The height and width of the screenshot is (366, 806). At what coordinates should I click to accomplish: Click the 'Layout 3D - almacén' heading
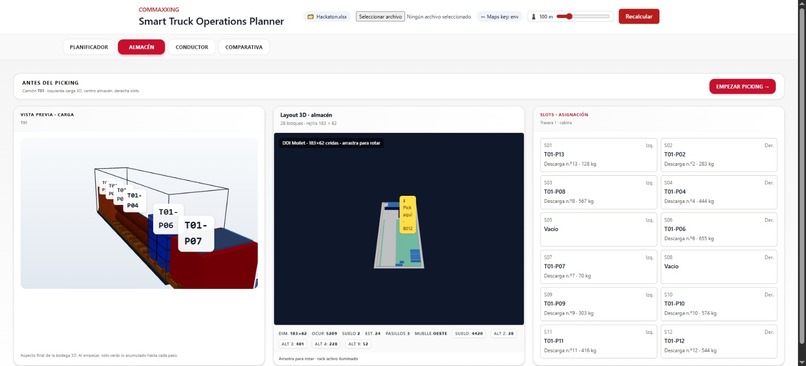click(x=306, y=115)
